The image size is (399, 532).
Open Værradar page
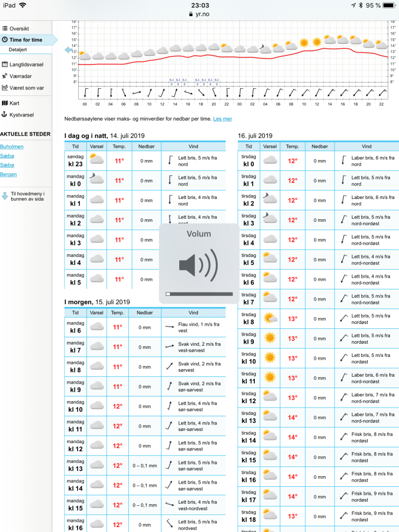click(x=20, y=76)
